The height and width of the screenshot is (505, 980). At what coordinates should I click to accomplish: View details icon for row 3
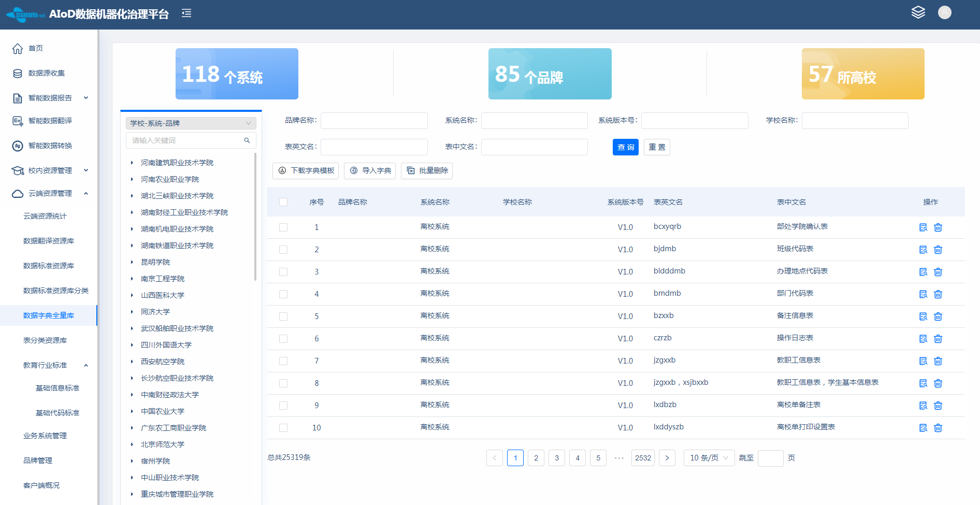(923, 272)
